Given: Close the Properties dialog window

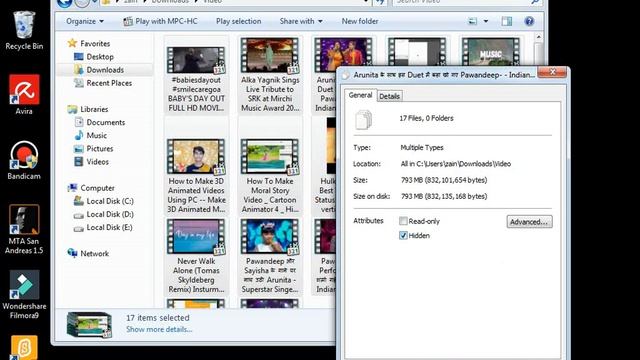Looking at the screenshot, I should click(x=552, y=72).
